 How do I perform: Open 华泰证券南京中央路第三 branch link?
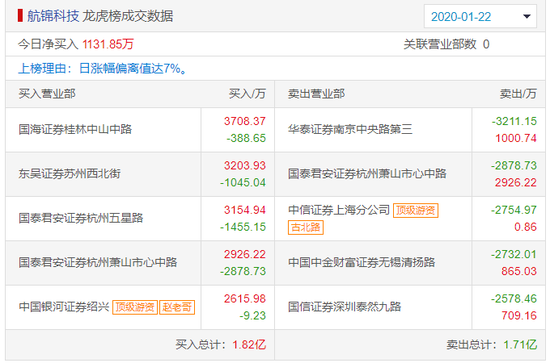click(x=350, y=129)
